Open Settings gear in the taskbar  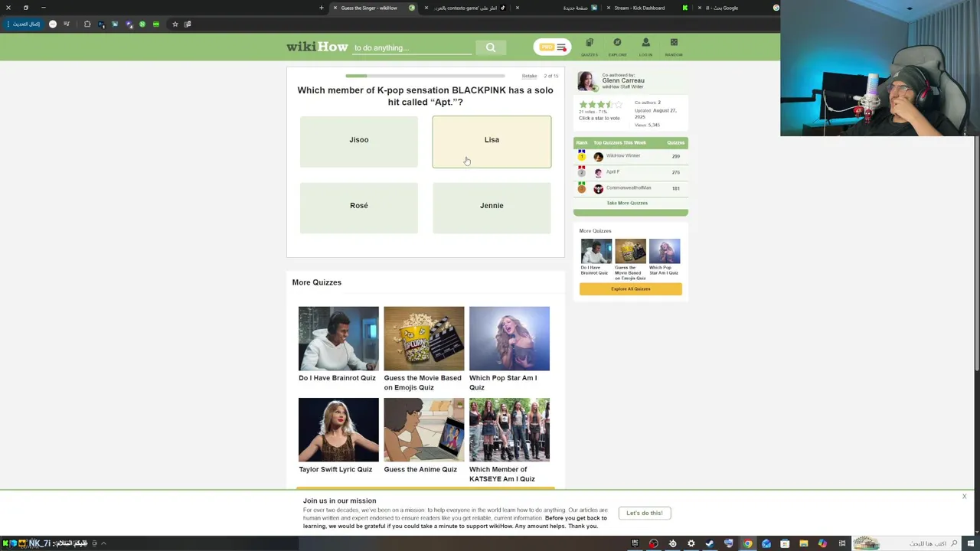691,543
